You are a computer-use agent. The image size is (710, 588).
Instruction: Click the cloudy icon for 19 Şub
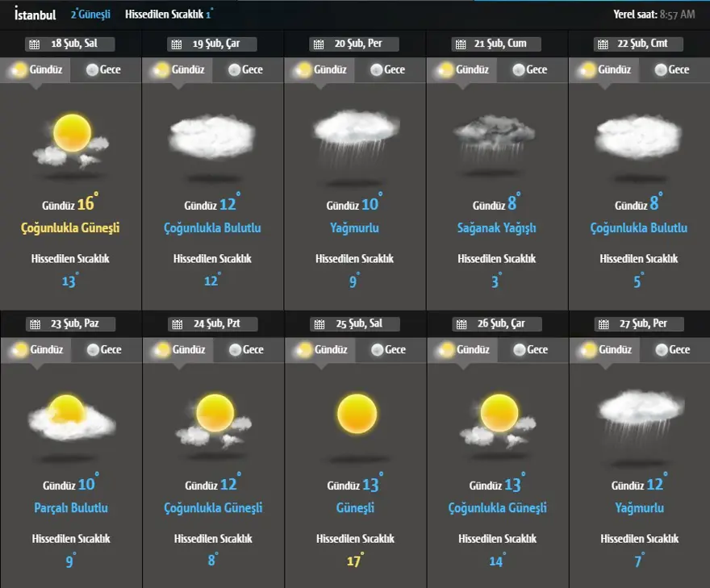tap(213, 136)
